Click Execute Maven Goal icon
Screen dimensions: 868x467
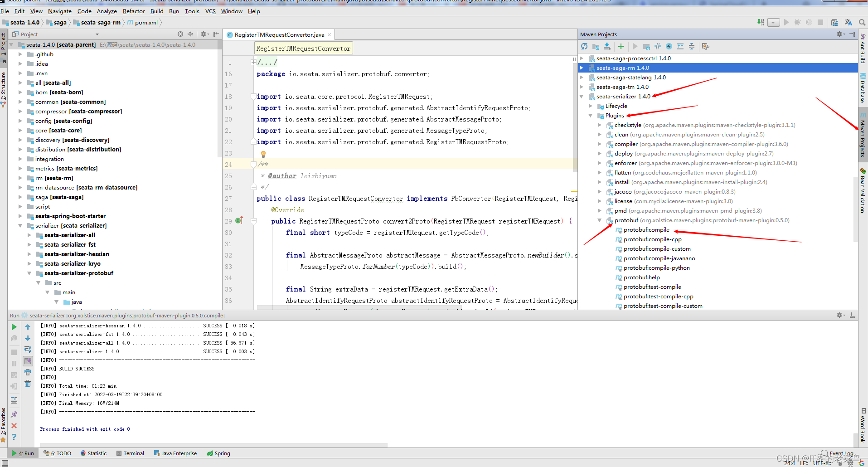pyautogui.click(x=646, y=46)
